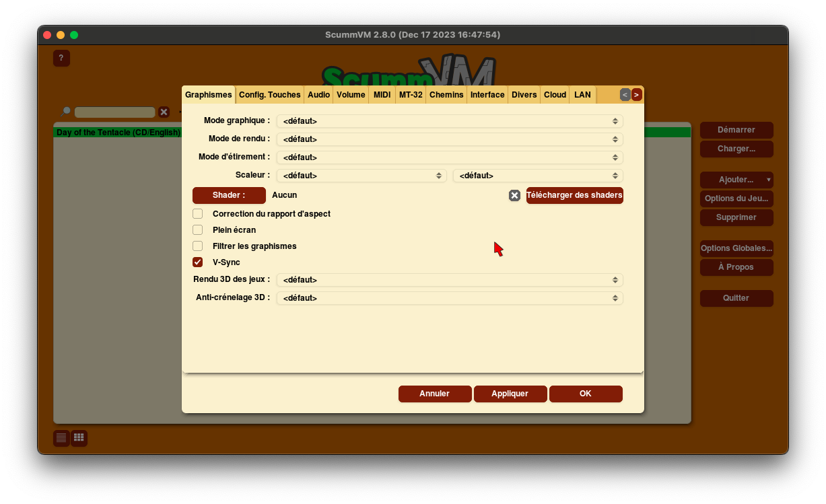Confirm with the OK button
This screenshot has height=504, width=826.
point(586,394)
